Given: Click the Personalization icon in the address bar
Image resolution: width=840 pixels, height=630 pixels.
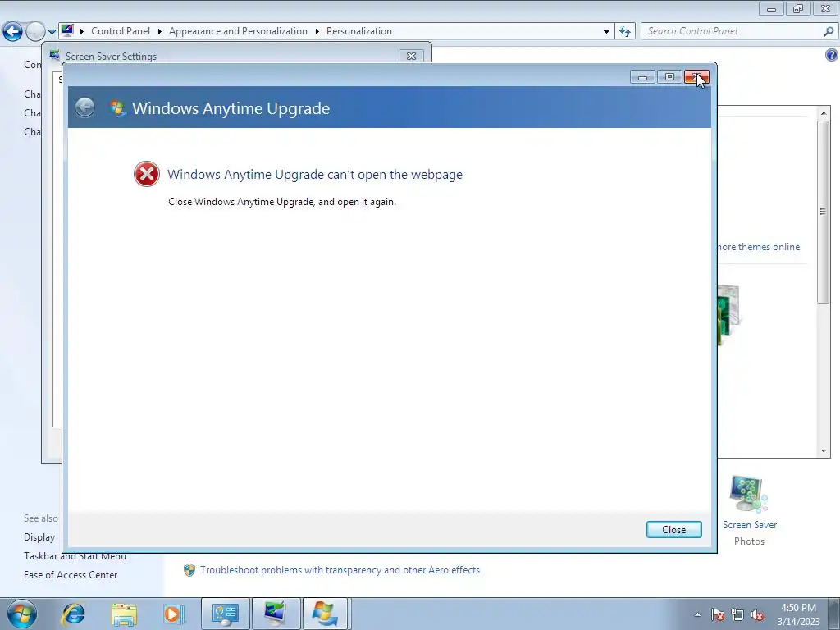Looking at the screenshot, I should 67,30.
